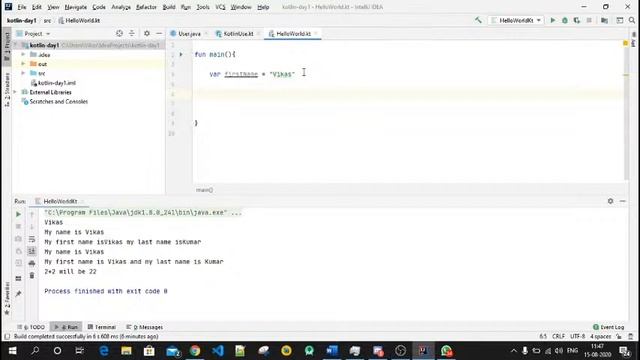Viewport: 640px width, 360px height.
Task: Move down stack trace arrow
Action: click(32, 227)
